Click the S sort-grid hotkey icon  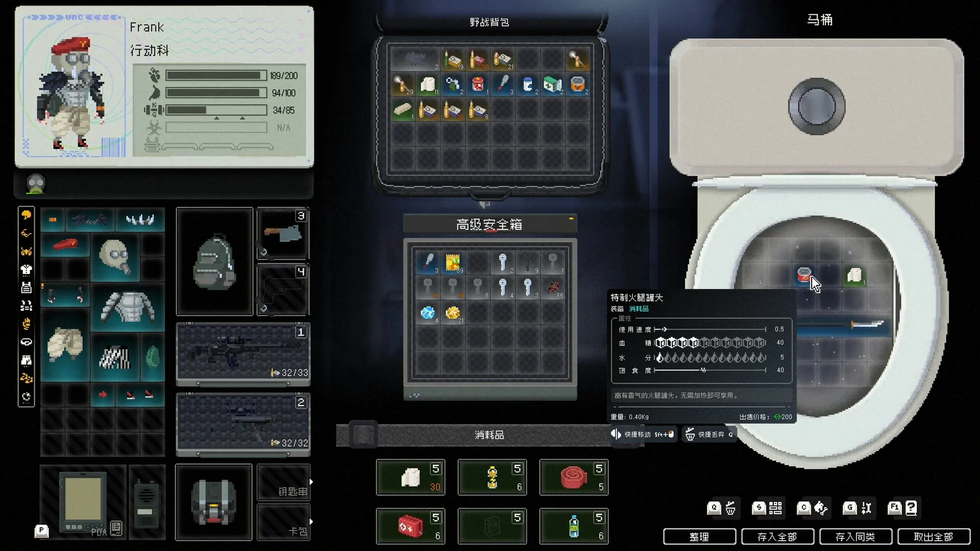tap(767, 508)
